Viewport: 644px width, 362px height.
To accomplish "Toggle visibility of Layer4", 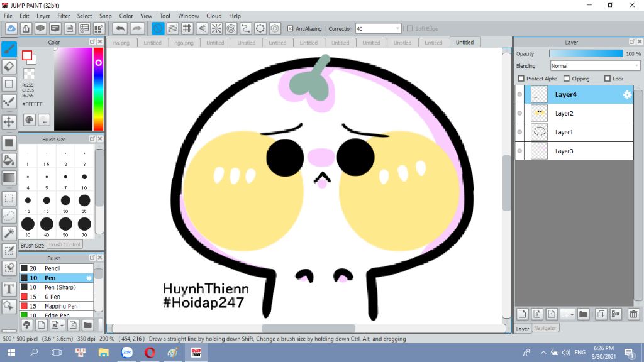I will pyautogui.click(x=519, y=95).
